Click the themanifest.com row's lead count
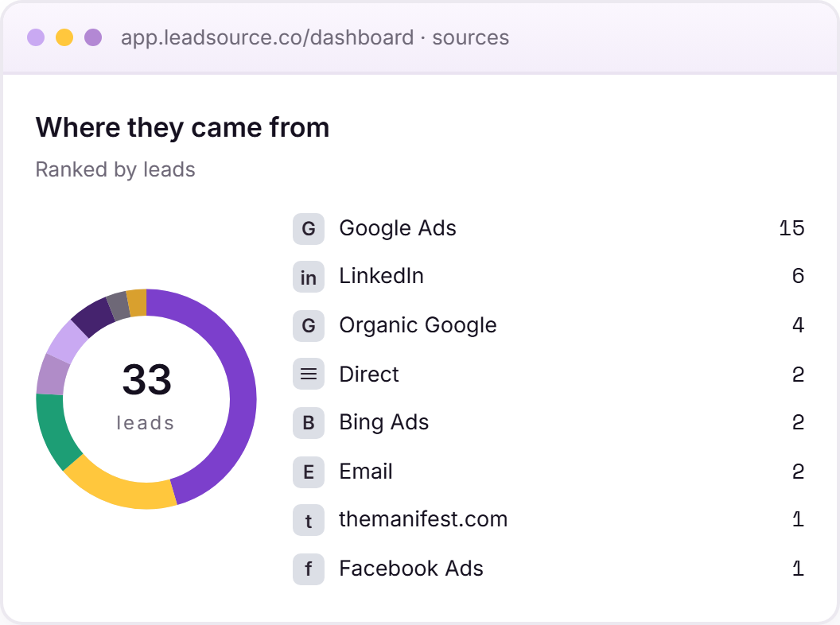Screen dimensions: 840x625 click(798, 519)
